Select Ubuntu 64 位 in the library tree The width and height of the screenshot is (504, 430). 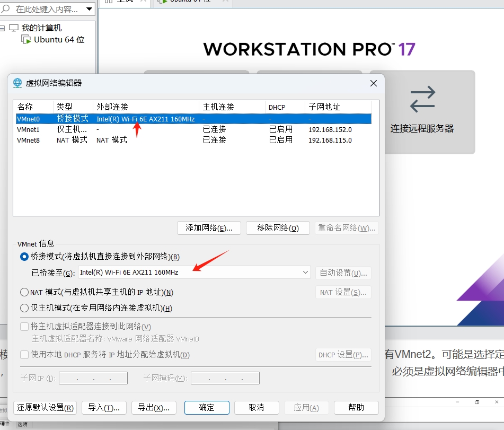click(x=59, y=40)
